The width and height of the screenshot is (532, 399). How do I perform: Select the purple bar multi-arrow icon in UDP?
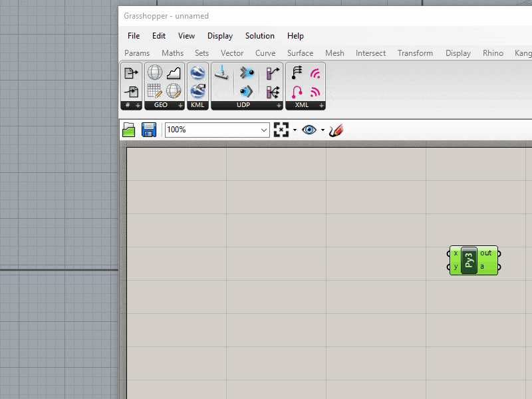273,92
